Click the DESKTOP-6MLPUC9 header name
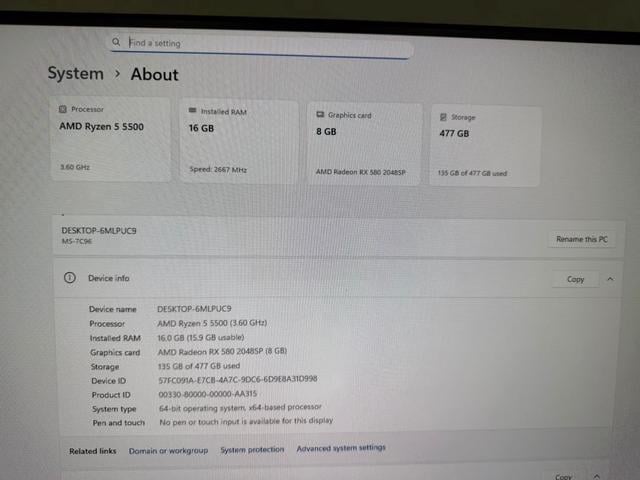The height and width of the screenshot is (480, 640). pyautogui.click(x=99, y=231)
